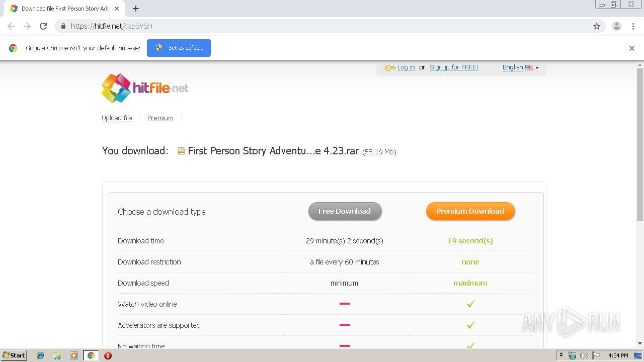Click Signup for FREE link
644x362 pixels.
[454, 67]
